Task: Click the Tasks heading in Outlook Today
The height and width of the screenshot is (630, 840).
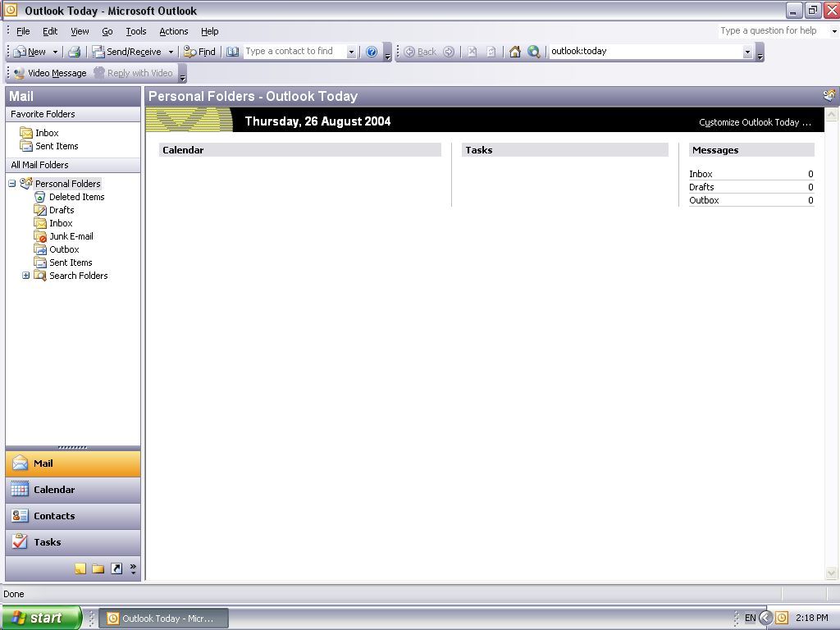Action: click(x=479, y=150)
